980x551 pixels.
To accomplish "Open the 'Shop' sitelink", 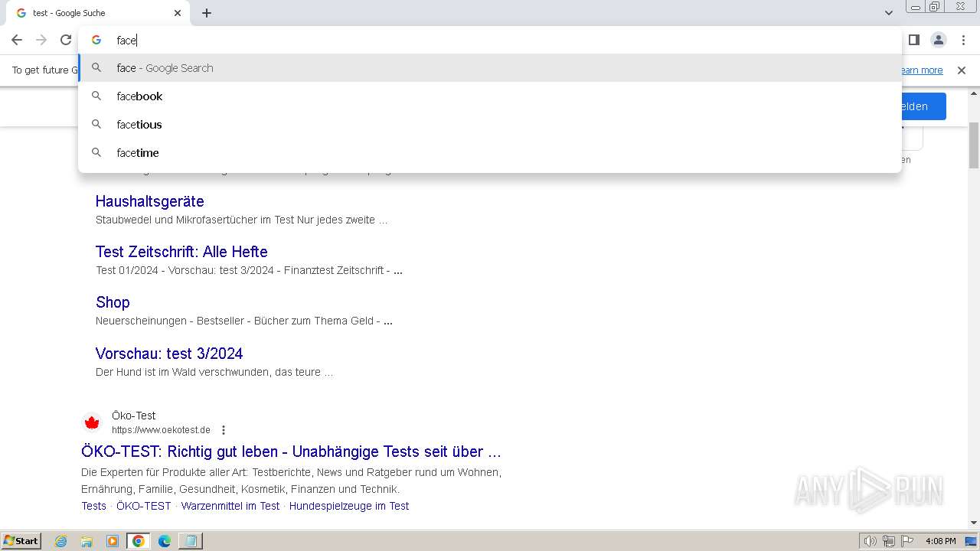I will [113, 302].
